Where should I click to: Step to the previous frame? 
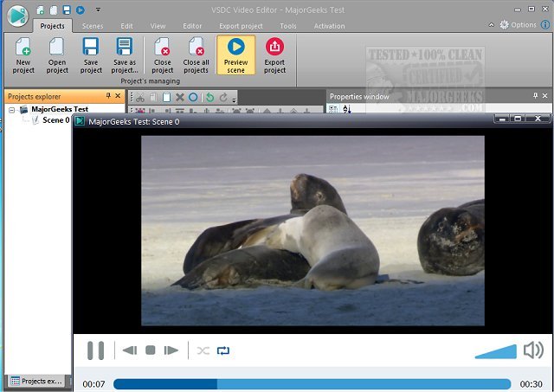coord(130,350)
